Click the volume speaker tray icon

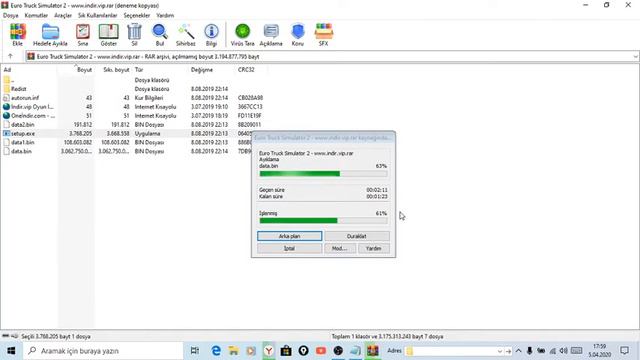coord(564,351)
